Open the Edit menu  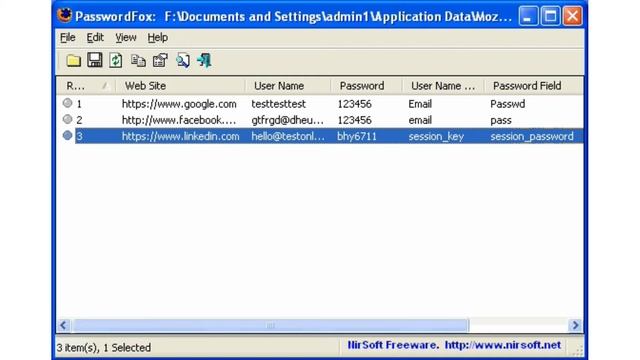95,38
